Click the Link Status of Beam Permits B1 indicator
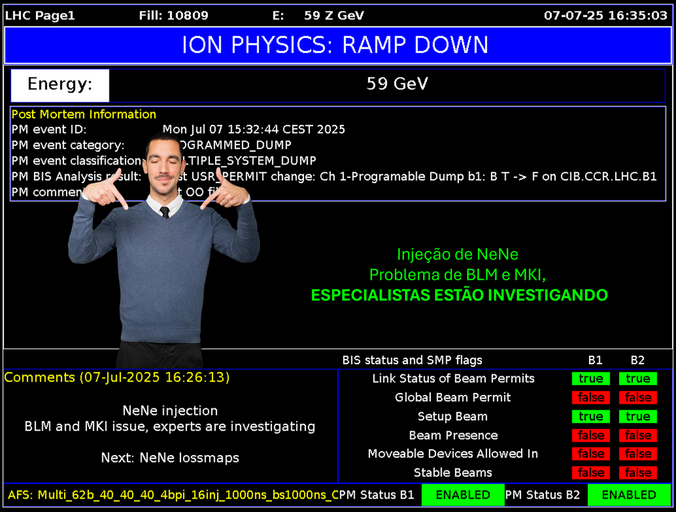The height and width of the screenshot is (512, 676). point(591,379)
